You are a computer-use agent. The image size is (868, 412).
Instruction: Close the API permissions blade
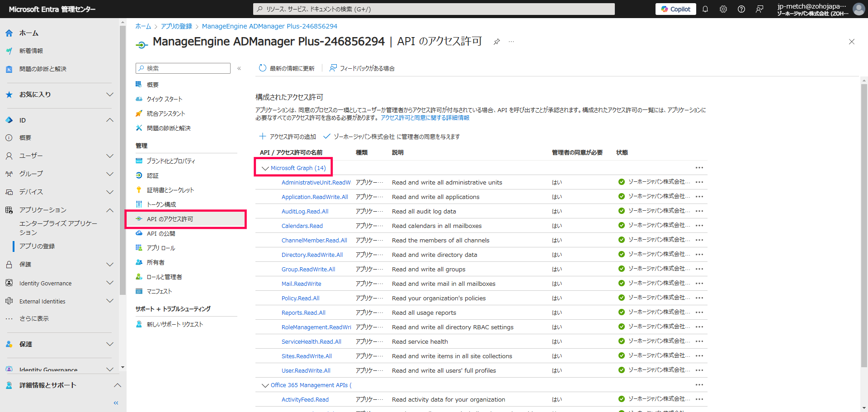851,42
